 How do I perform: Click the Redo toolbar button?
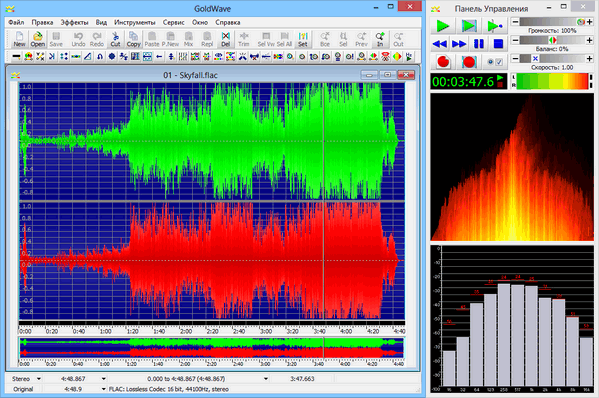click(97, 39)
